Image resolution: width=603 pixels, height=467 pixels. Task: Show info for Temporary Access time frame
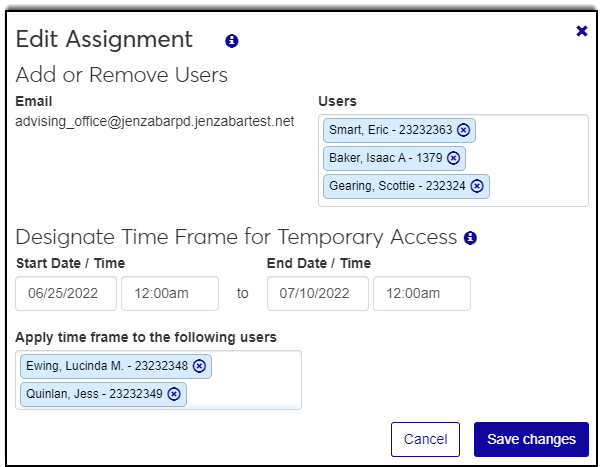click(470, 238)
